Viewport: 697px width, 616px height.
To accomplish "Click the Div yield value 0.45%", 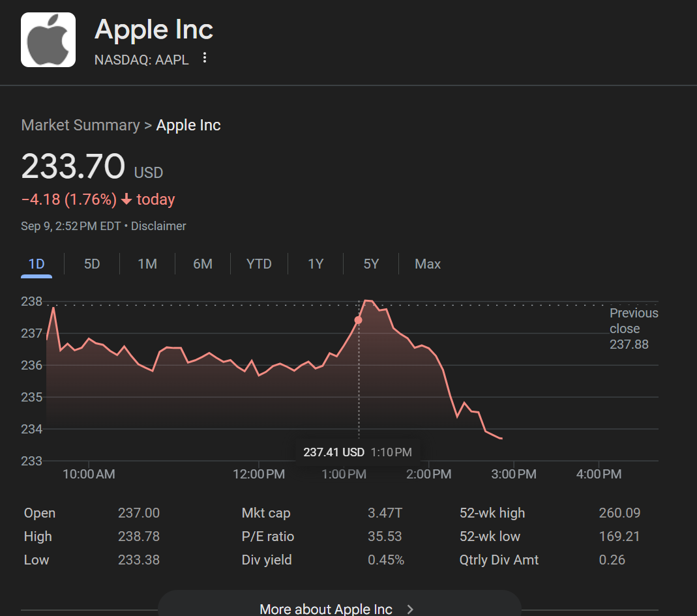I will pos(386,560).
